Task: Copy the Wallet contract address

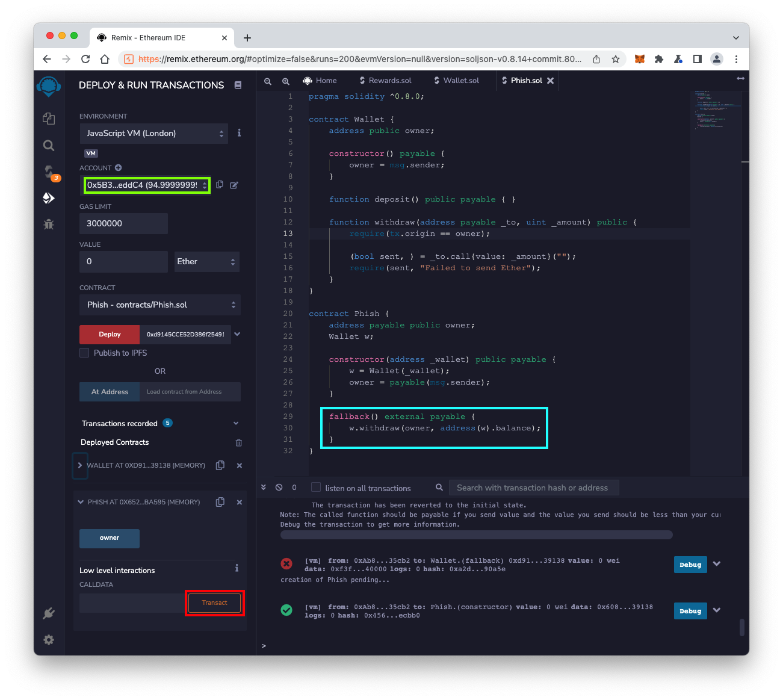Action: (220, 465)
